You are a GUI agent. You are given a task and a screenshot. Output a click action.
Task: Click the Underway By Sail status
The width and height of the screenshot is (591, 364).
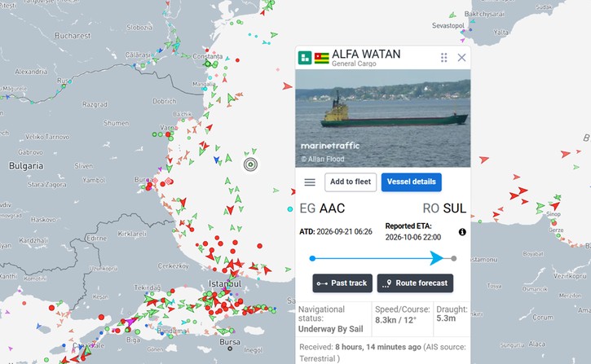click(x=331, y=329)
